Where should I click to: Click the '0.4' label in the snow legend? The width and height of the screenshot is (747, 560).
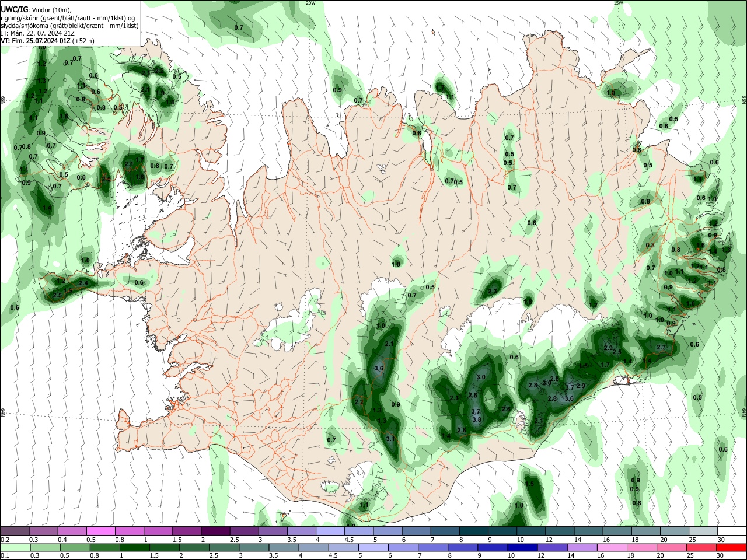click(62, 540)
